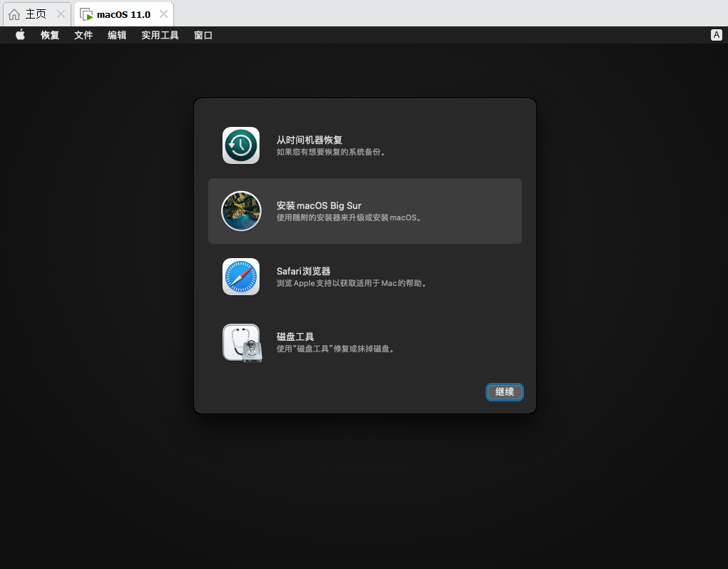
Task: Select 从时间机器恢复 option title
Action: click(x=309, y=140)
